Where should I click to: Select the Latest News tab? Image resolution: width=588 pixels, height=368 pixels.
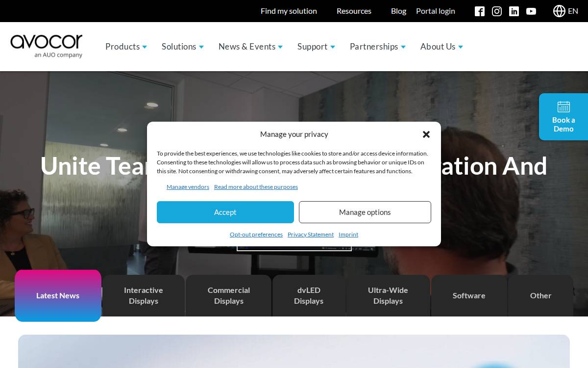58,295
